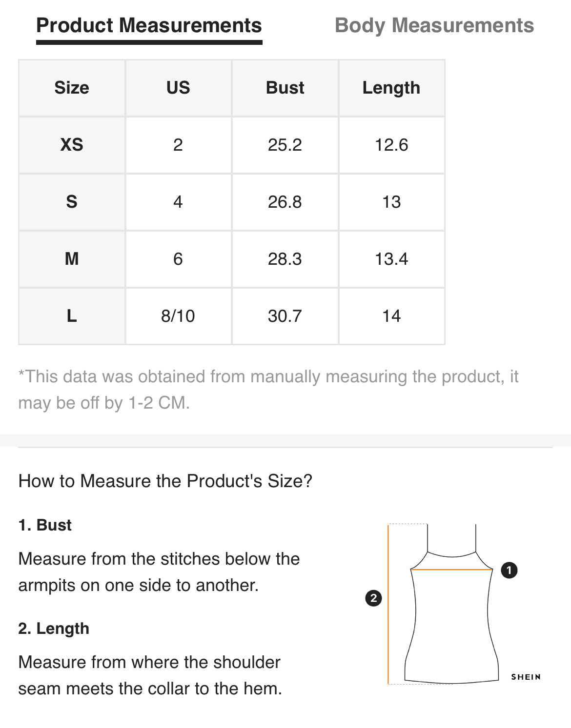Click the '1. Bust' instruction heading
The width and height of the screenshot is (571, 728).
(x=45, y=525)
